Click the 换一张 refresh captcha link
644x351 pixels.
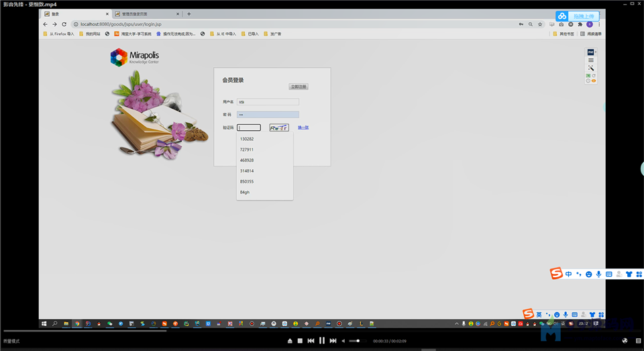coord(303,128)
